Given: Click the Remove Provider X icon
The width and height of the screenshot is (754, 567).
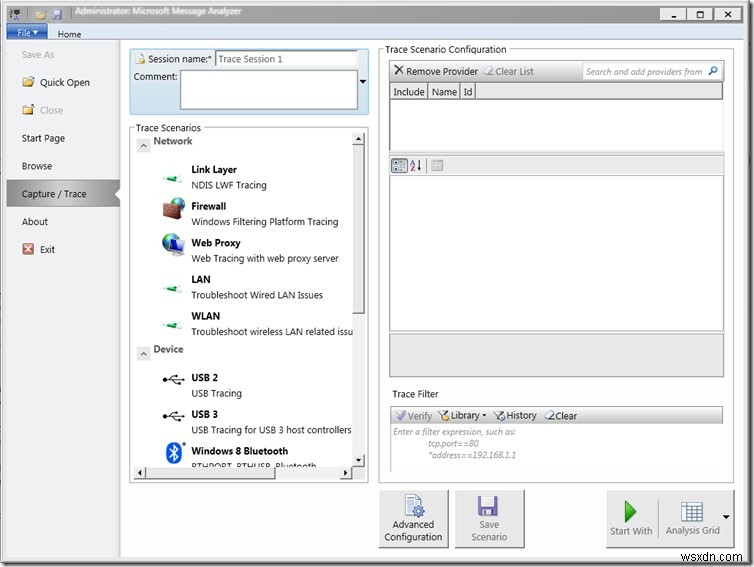Looking at the screenshot, I should click(x=399, y=70).
